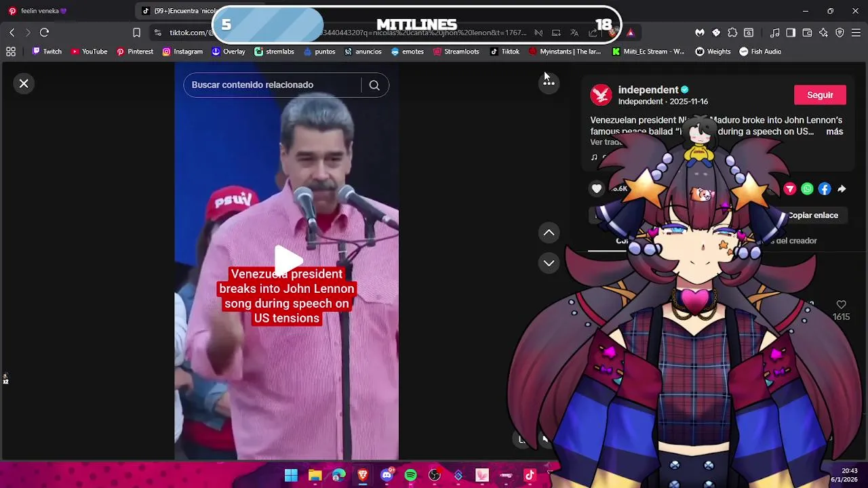Open the Overlay bookmark
The width and height of the screenshot is (868, 488).
point(228,52)
